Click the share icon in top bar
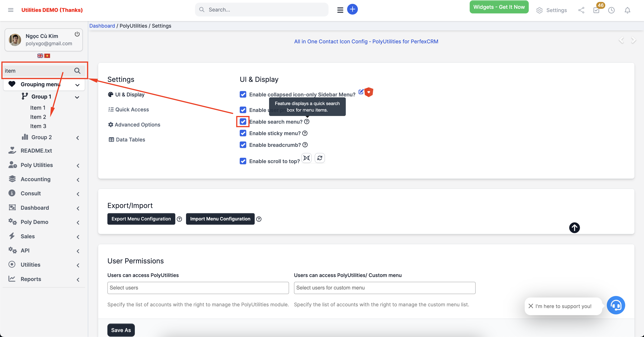The width and height of the screenshot is (644, 337). click(x=581, y=10)
